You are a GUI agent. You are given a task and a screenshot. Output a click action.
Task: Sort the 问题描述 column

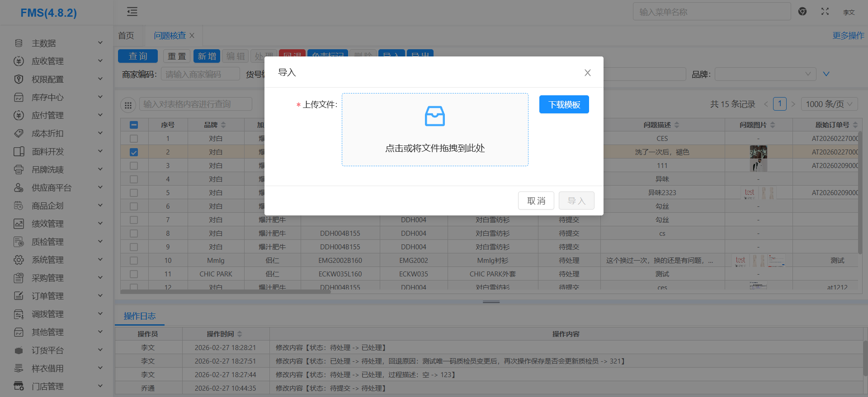677,125
